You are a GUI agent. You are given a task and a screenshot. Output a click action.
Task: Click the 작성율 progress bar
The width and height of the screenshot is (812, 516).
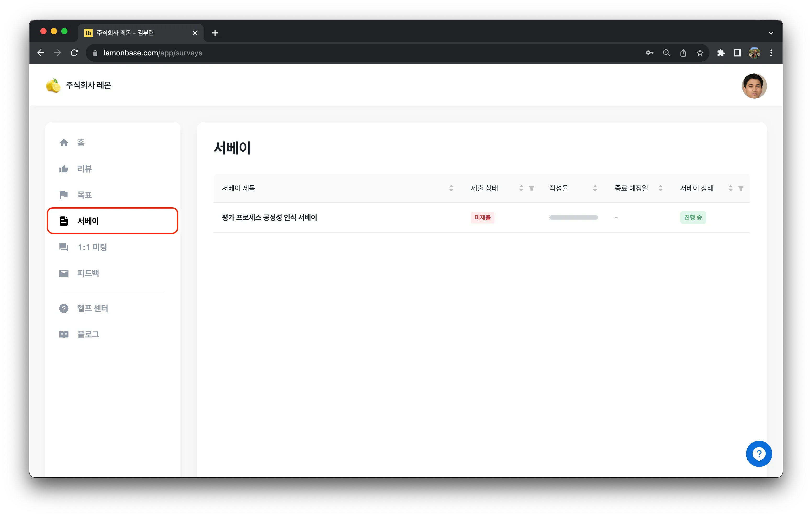coord(573,218)
